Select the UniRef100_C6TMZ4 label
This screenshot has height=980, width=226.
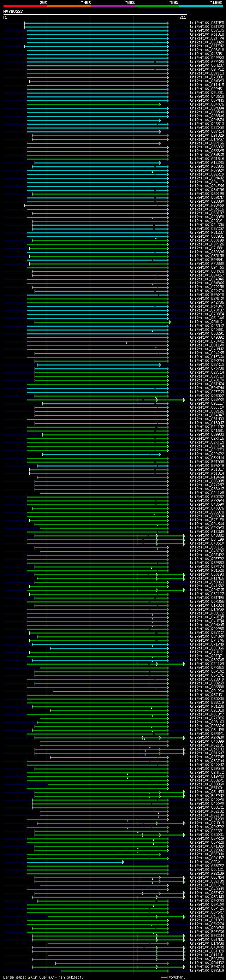pos(207,384)
